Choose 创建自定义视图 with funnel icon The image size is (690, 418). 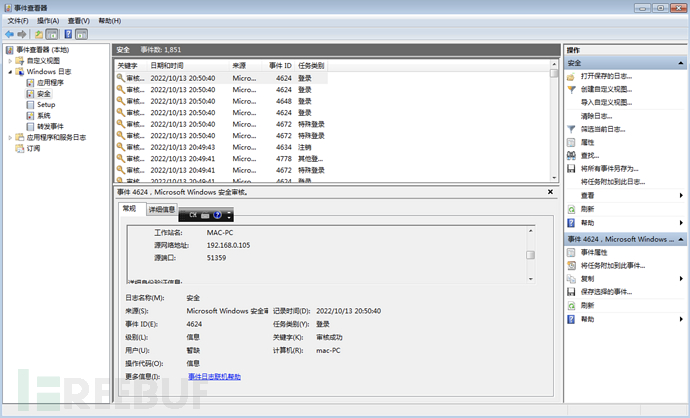606,89
